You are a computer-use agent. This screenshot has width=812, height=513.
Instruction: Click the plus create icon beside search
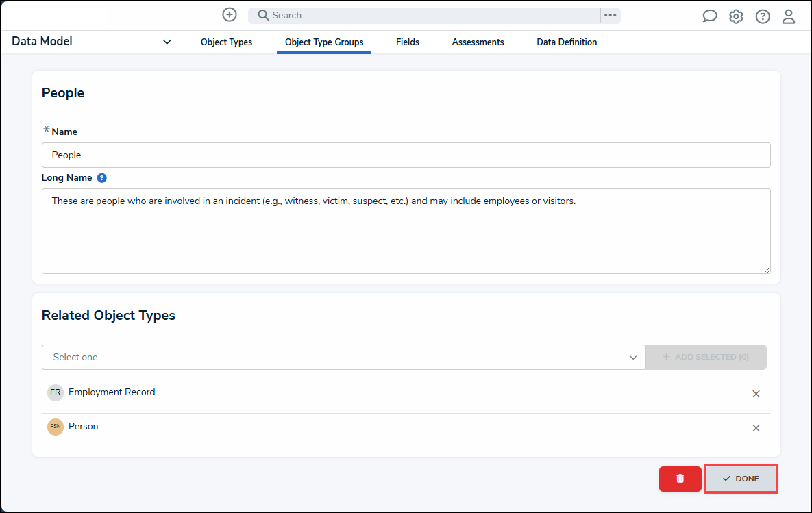[230, 14]
